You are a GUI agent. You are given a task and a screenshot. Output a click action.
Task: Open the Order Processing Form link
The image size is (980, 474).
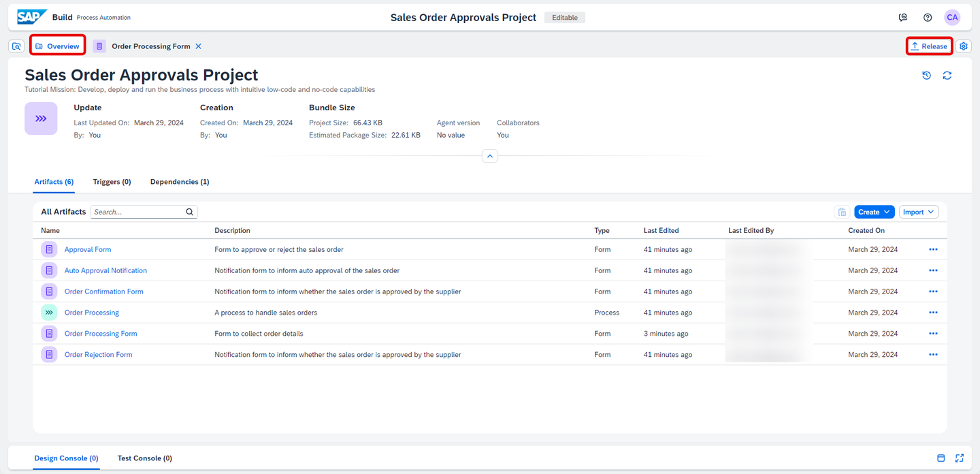point(101,334)
